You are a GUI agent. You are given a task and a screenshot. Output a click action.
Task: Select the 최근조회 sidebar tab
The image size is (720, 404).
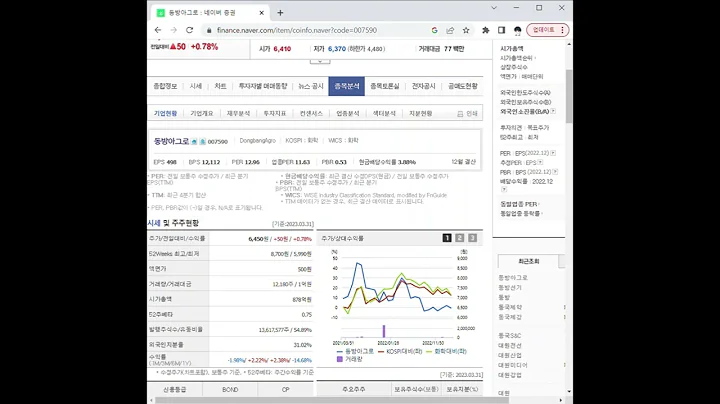coord(529,261)
